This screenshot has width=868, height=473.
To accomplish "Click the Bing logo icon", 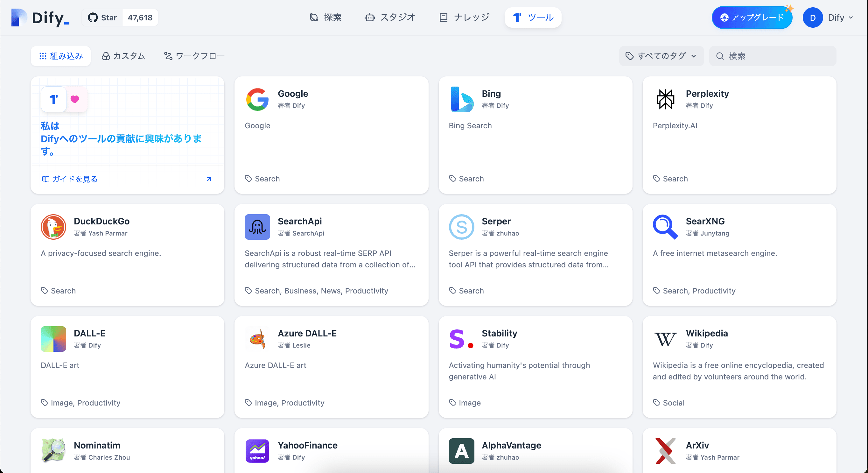I will tap(461, 99).
